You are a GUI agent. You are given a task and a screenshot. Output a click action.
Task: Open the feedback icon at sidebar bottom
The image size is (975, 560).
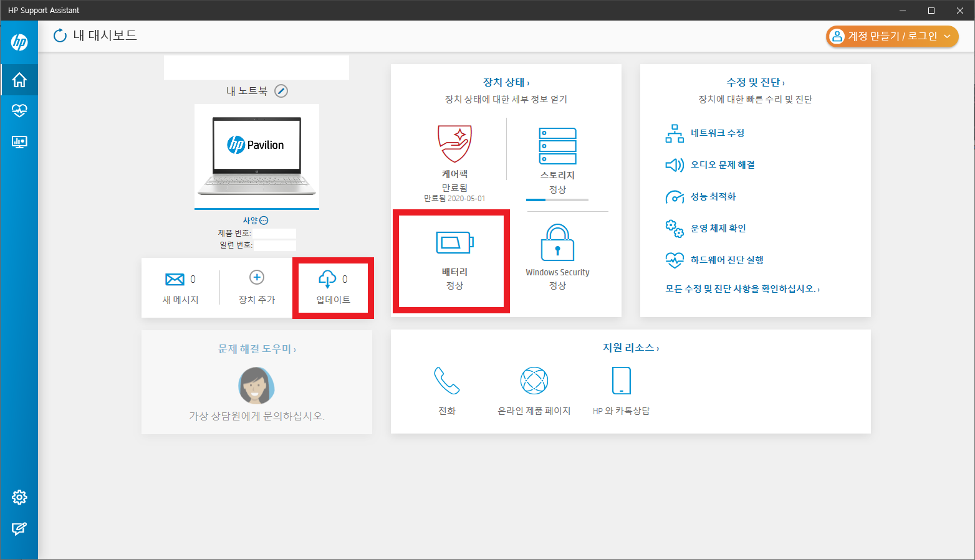pyautogui.click(x=19, y=529)
